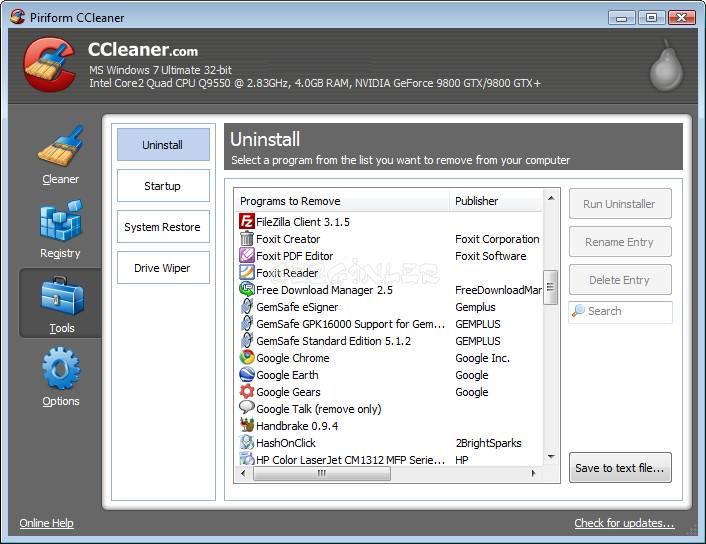Select Google Chrome entry text
Viewport: 706px width, 544px height.
point(293,358)
